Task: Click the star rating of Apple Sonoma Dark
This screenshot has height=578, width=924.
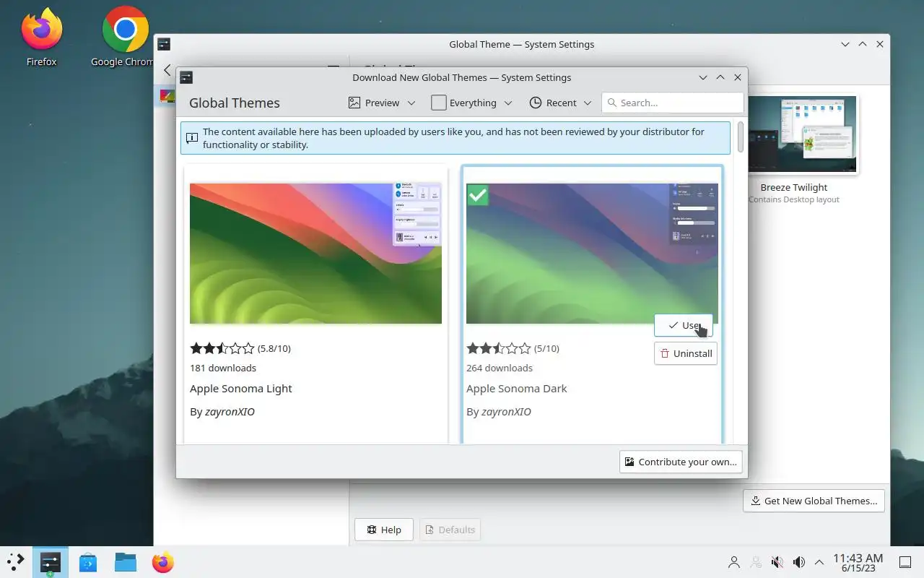Action: pos(499,348)
